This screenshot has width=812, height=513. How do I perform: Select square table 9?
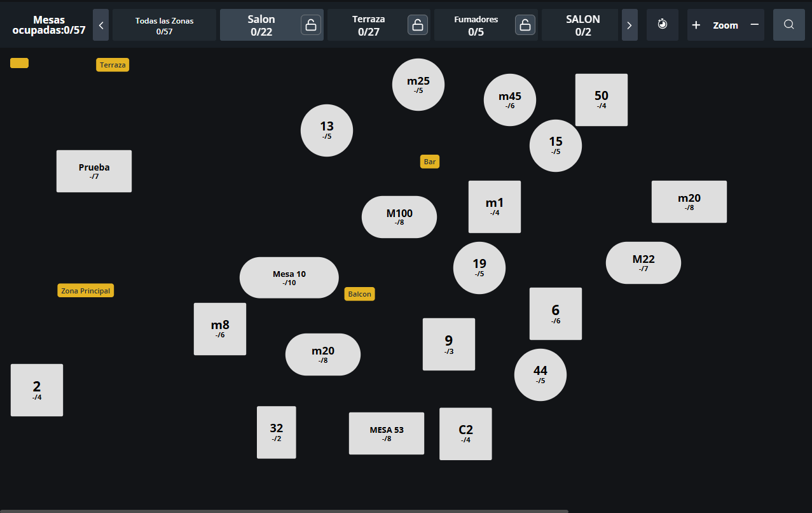pos(449,344)
